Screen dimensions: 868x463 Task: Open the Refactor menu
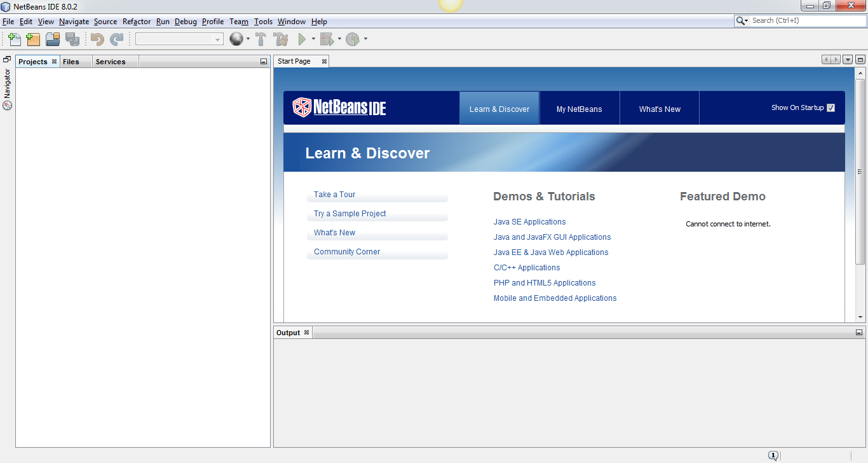pyautogui.click(x=137, y=22)
